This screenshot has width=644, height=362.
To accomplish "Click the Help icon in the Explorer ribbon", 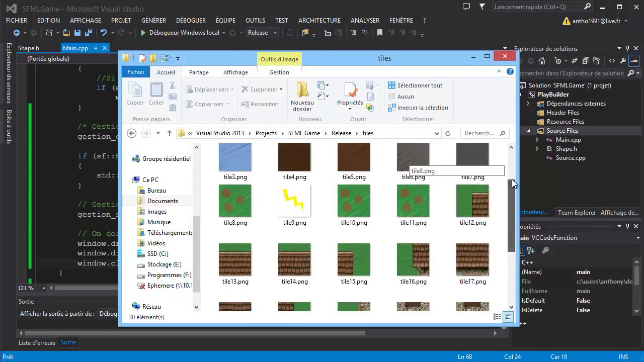I will (x=511, y=71).
